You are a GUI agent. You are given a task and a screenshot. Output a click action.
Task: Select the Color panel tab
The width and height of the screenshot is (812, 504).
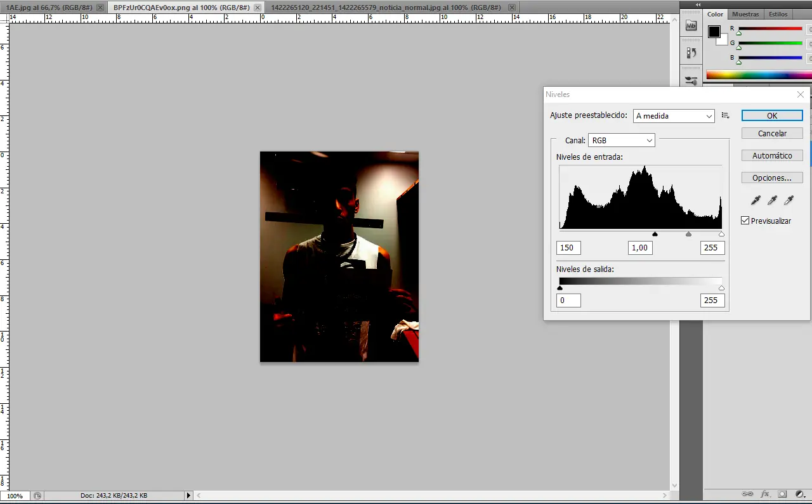(x=716, y=14)
